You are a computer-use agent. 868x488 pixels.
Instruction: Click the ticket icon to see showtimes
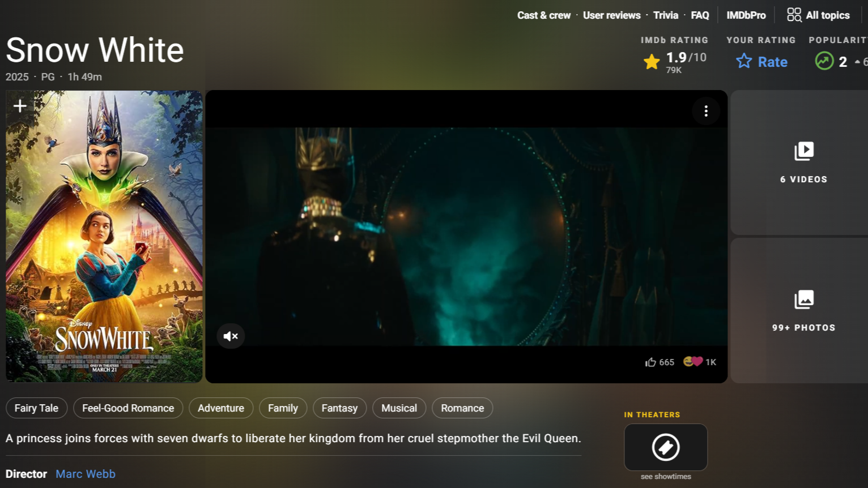666,447
